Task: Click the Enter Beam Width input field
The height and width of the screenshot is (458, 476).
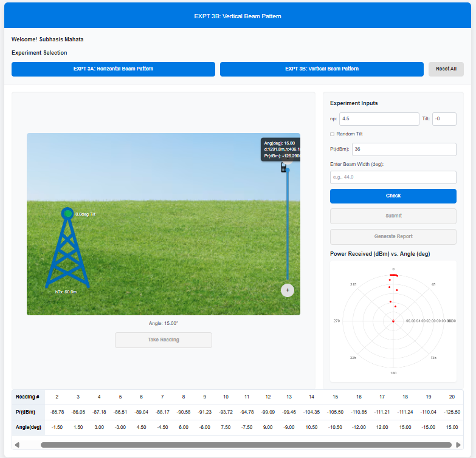Action: coord(393,177)
